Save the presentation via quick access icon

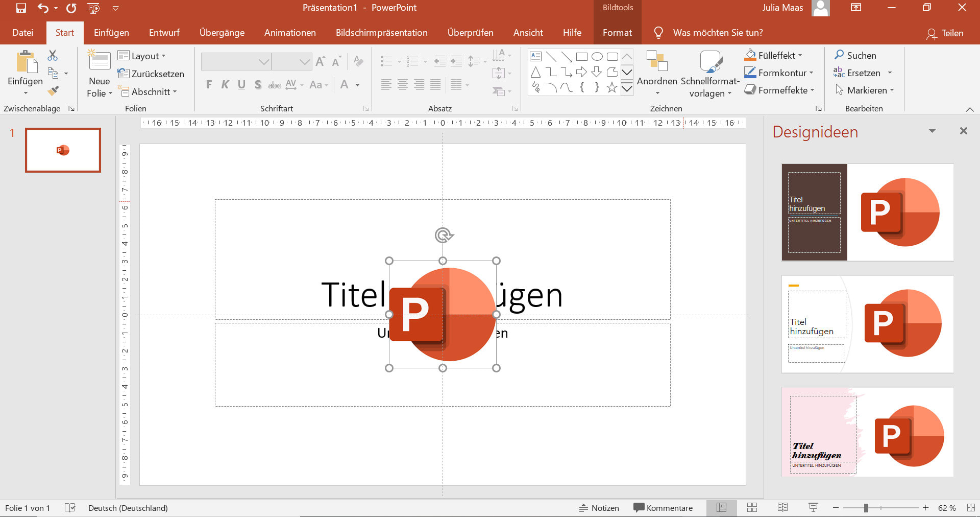tap(21, 8)
